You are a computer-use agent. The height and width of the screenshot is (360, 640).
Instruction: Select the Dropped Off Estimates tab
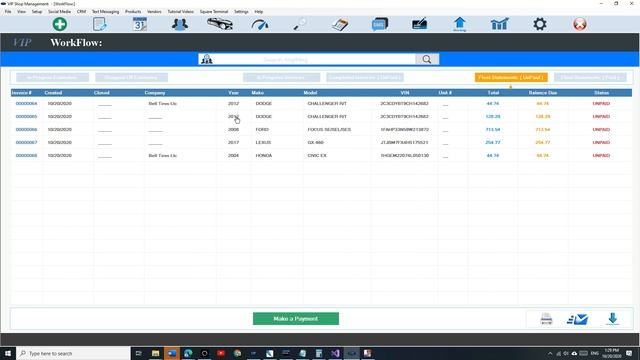click(131, 77)
